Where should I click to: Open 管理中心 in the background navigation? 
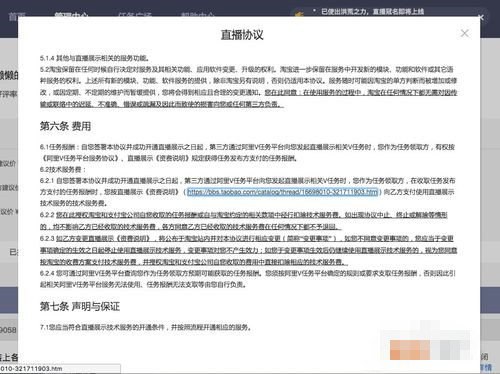click(71, 15)
